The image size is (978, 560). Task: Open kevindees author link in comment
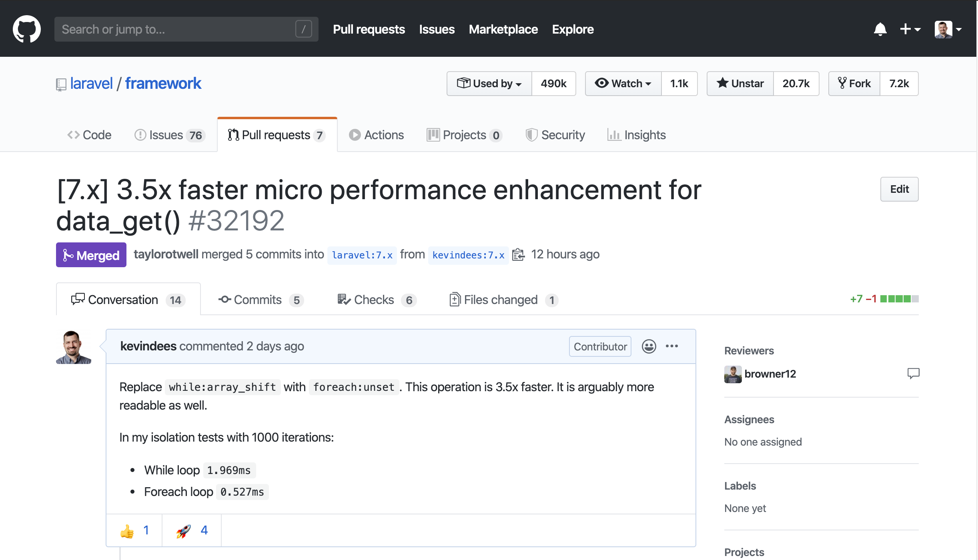(x=148, y=346)
